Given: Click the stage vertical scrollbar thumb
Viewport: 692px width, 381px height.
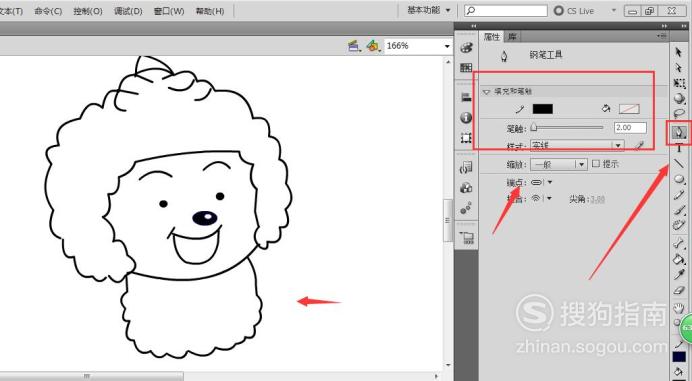Looking at the screenshot, I should coord(448,220).
